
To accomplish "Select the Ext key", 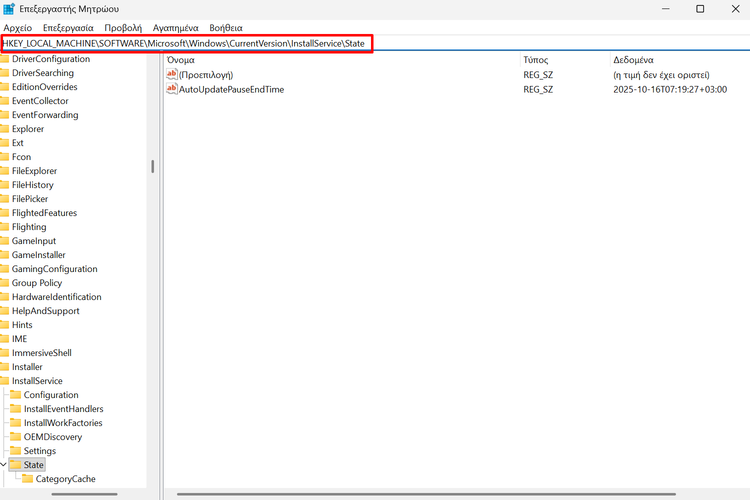I will coord(18,143).
